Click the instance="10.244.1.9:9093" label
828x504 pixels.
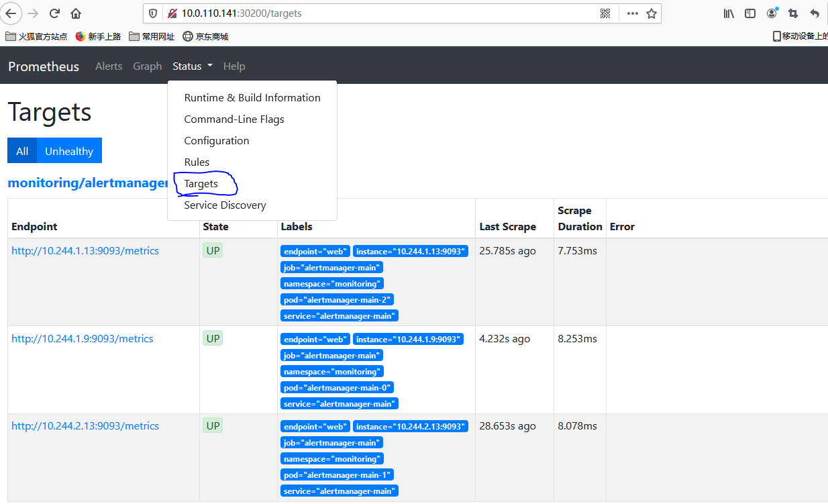(408, 340)
